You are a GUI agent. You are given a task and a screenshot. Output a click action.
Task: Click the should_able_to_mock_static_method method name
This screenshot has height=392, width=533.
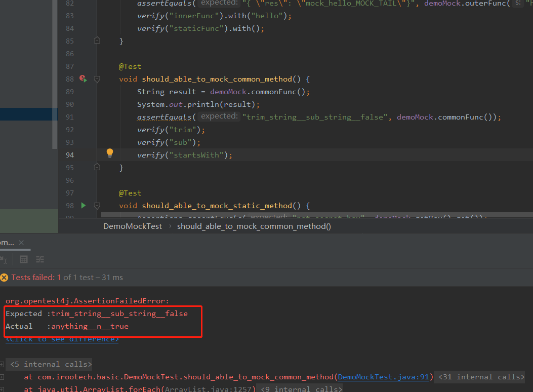217,206
